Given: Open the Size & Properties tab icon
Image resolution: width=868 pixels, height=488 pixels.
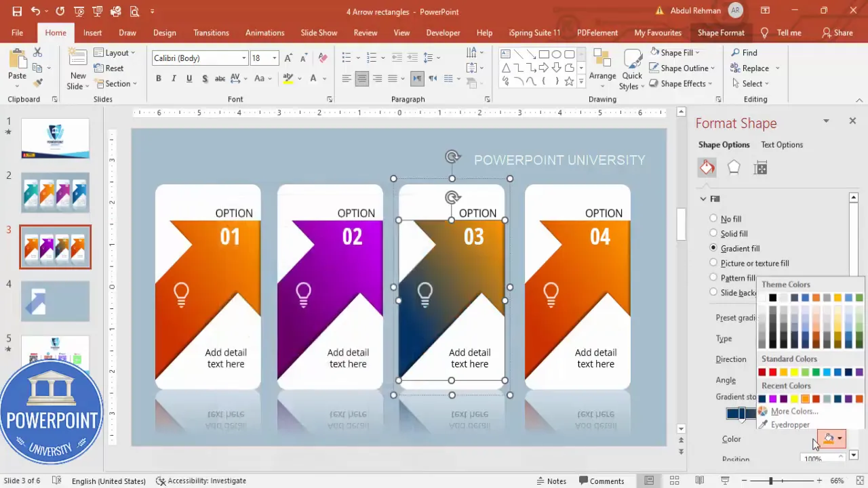Looking at the screenshot, I should tap(761, 168).
